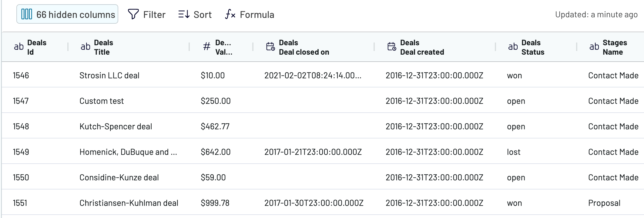Screen dimensions: 644x218
Task: Select the Deals Title column header
Action: 129,47
